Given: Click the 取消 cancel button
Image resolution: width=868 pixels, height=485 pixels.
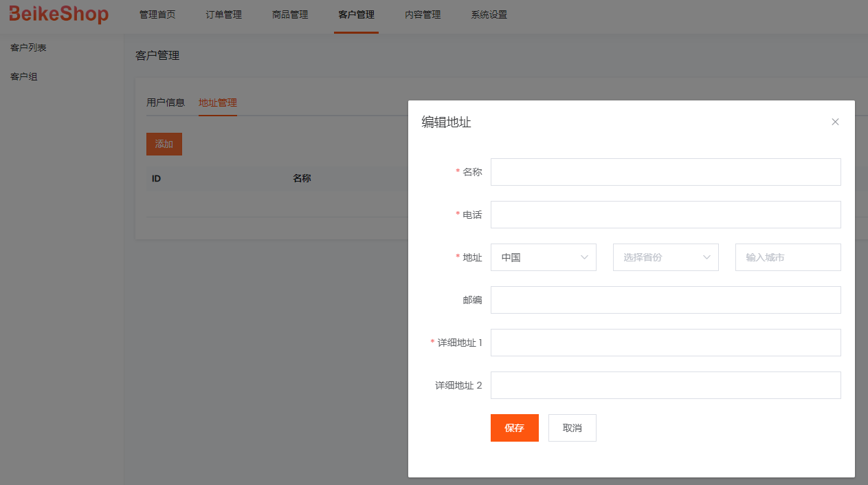Looking at the screenshot, I should [x=572, y=428].
